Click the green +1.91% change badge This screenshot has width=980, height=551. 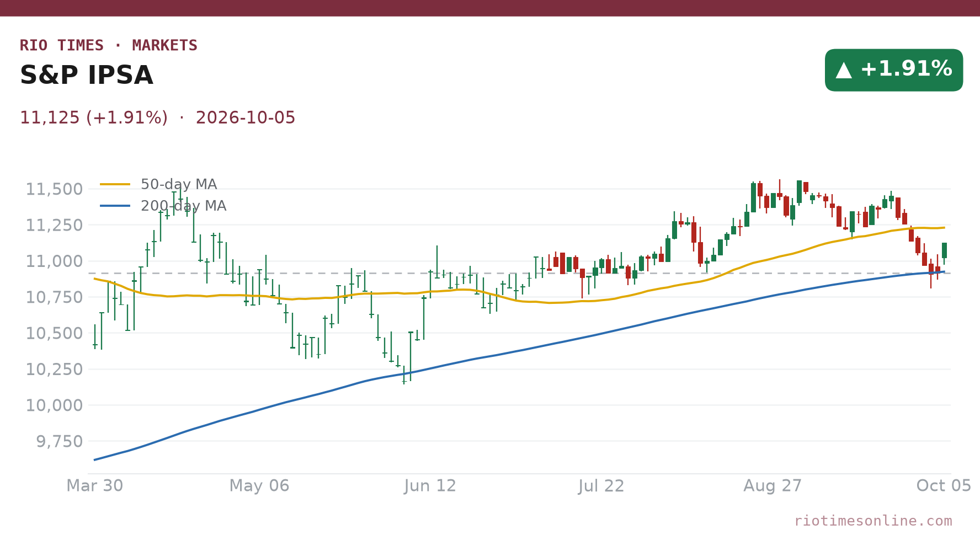click(893, 70)
